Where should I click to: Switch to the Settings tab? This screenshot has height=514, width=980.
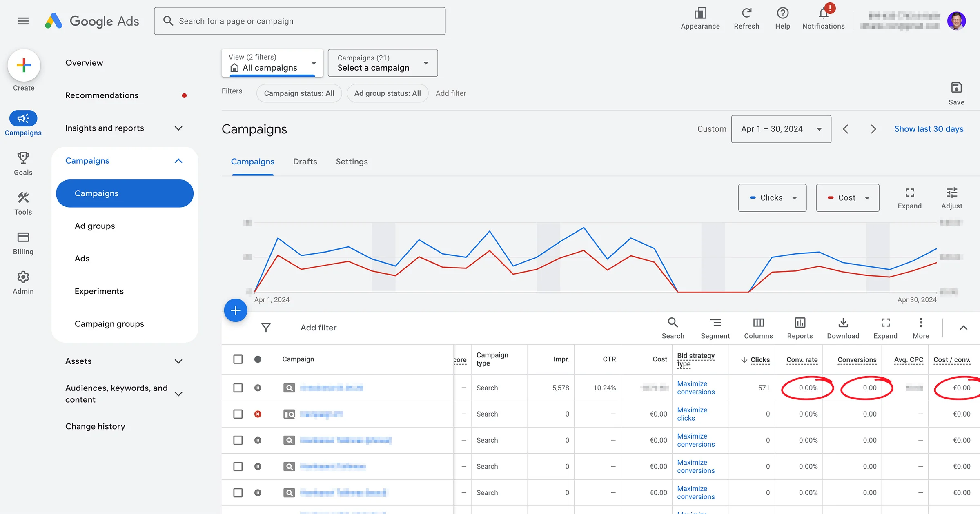352,162
